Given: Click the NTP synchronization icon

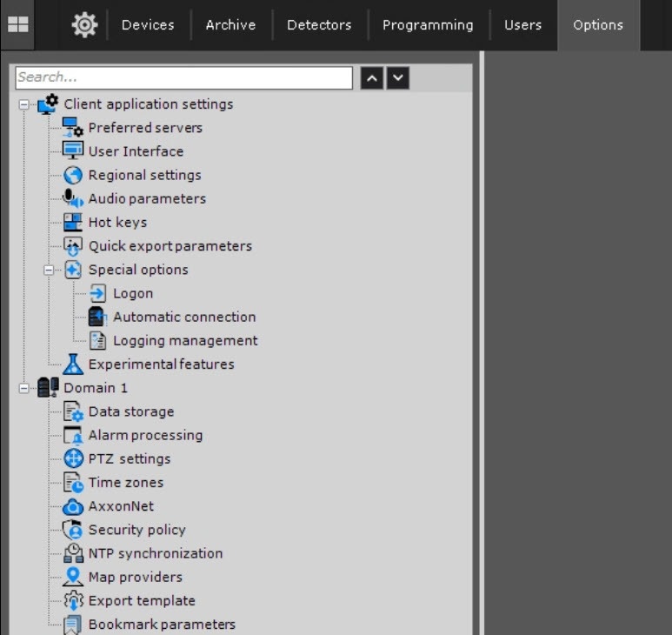Looking at the screenshot, I should pos(73,553).
